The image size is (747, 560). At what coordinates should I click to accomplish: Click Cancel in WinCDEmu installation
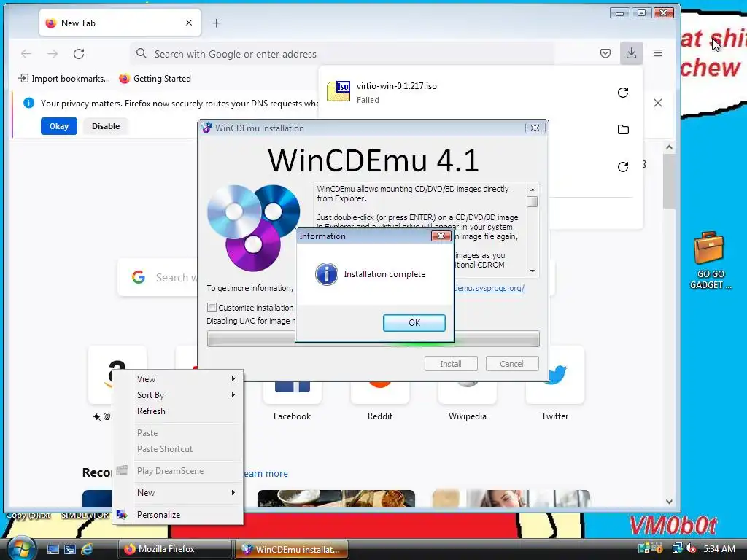(511, 364)
